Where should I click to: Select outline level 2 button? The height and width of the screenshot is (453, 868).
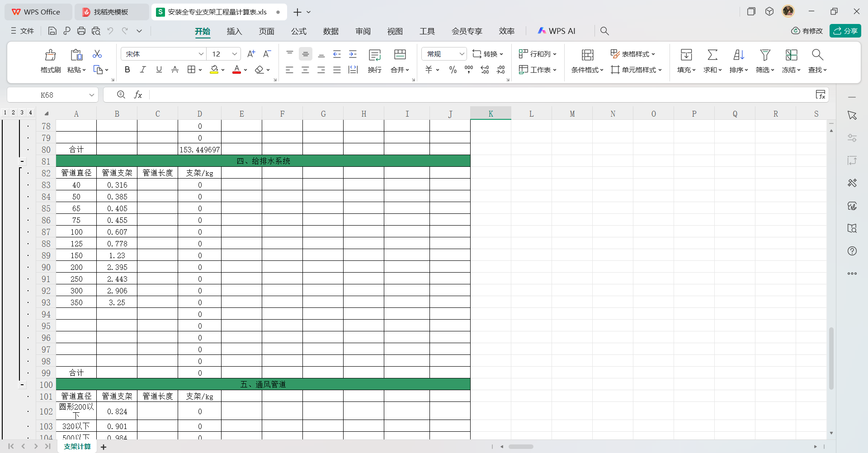point(14,113)
